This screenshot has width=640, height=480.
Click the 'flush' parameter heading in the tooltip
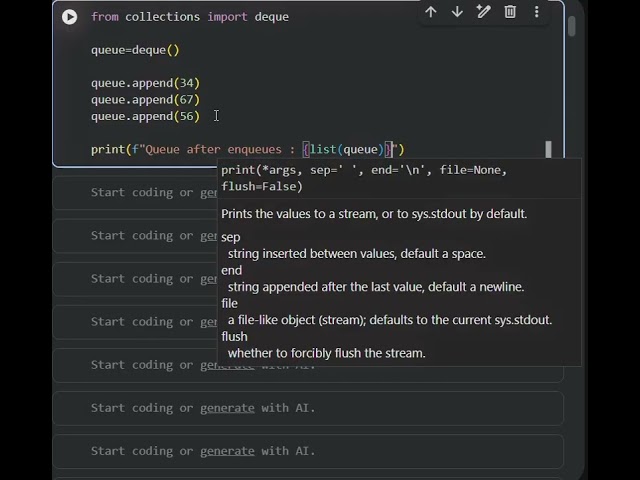click(234, 336)
